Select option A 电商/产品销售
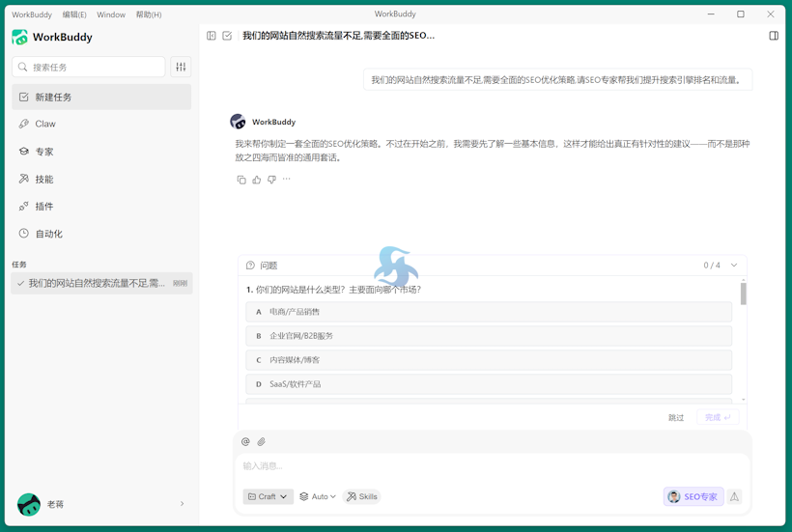Image resolution: width=792 pixels, height=532 pixels. point(489,312)
